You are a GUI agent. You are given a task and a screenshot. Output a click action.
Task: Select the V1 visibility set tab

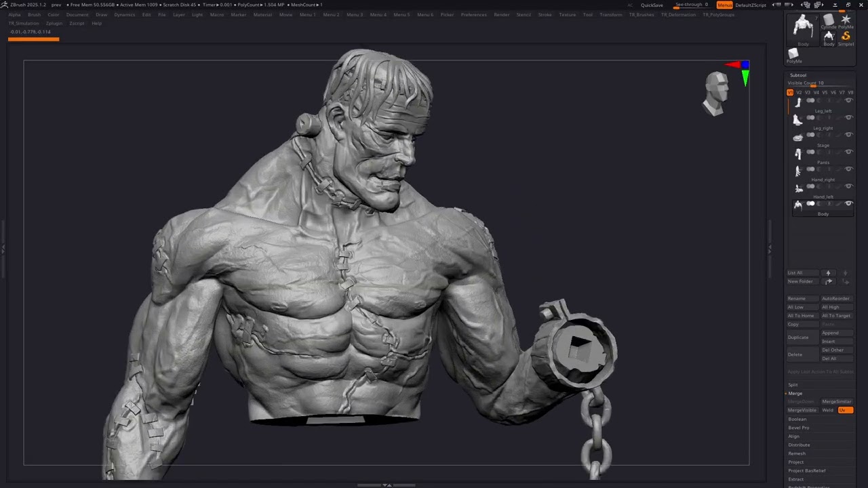pyautogui.click(x=790, y=92)
